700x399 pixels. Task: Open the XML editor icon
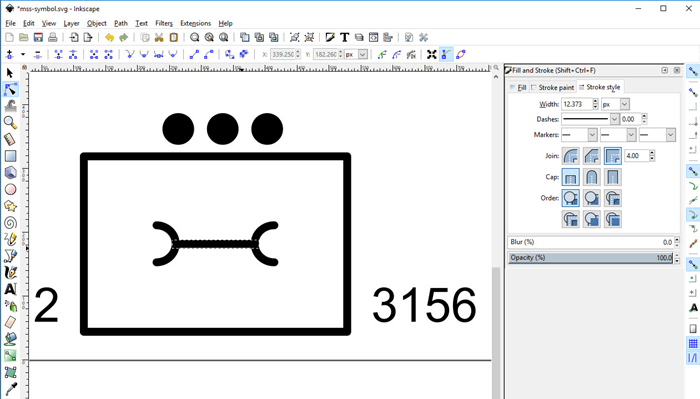(x=373, y=37)
